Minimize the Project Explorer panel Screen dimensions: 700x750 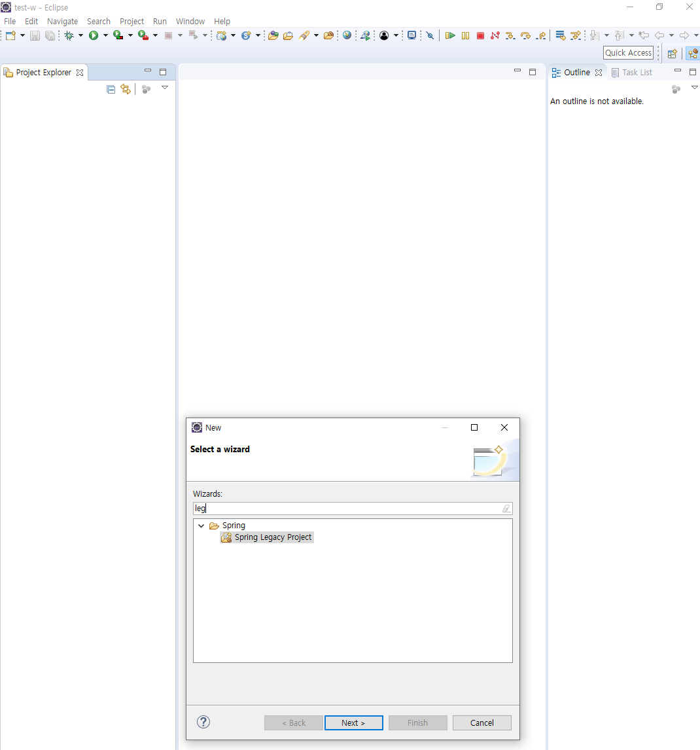(x=148, y=71)
